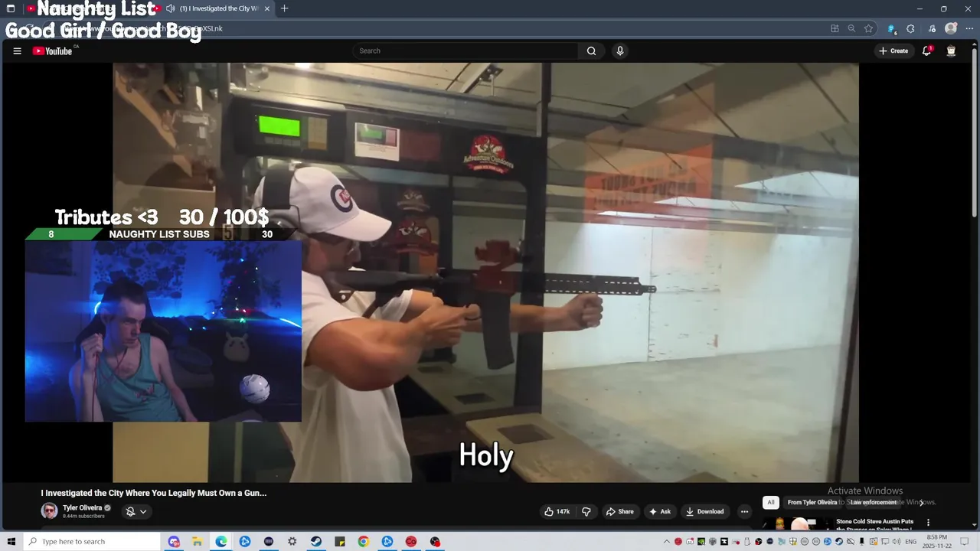Show hidden system tray icons chevron
Screen dimensions: 980x551
(x=666, y=542)
